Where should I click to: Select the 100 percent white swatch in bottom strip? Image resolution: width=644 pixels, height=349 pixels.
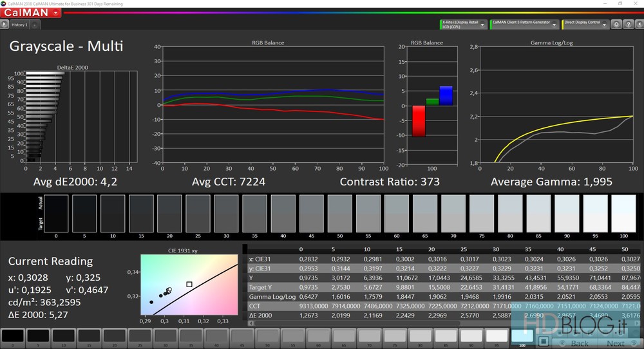[x=522, y=335]
